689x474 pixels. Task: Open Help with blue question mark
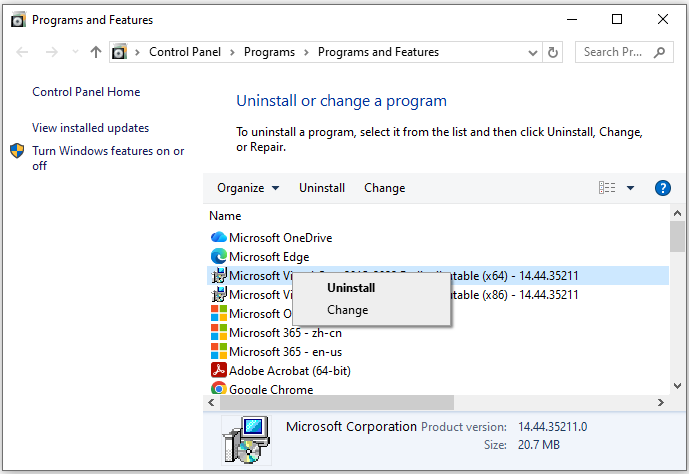coord(663,188)
